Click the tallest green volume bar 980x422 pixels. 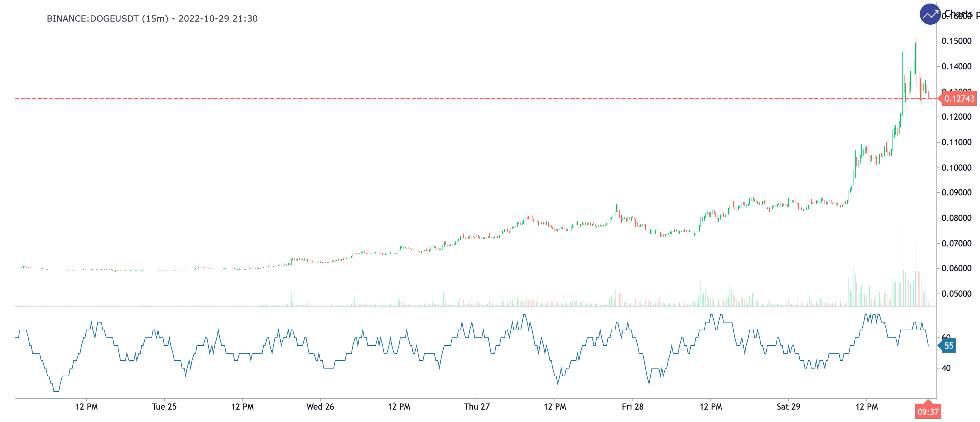[x=902, y=266]
